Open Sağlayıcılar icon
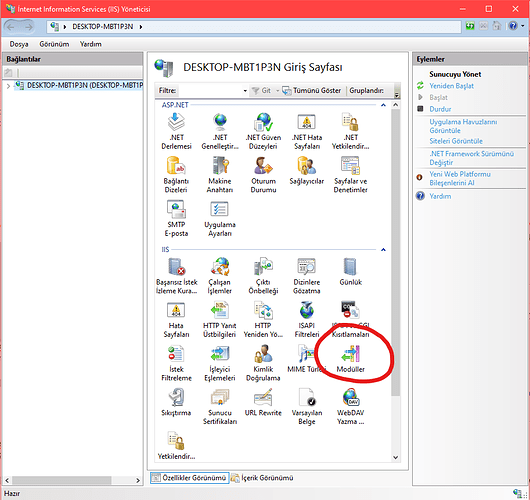Viewport: 530px width, 500px height. coord(307,171)
